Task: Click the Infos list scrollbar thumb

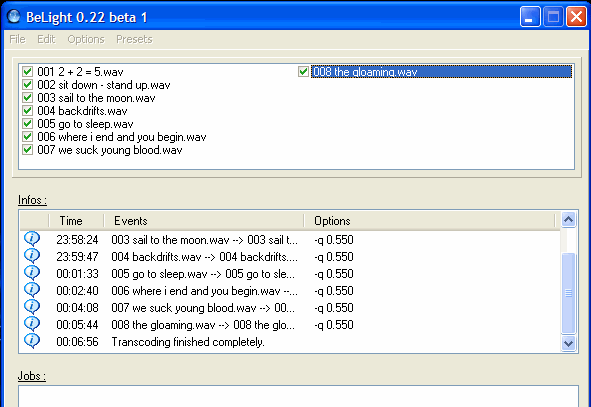Action: [568, 293]
